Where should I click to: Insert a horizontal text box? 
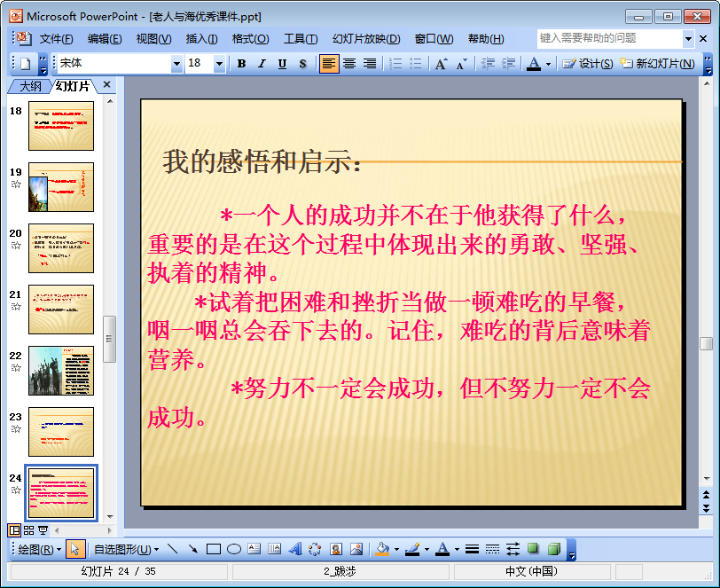click(254, 549)
